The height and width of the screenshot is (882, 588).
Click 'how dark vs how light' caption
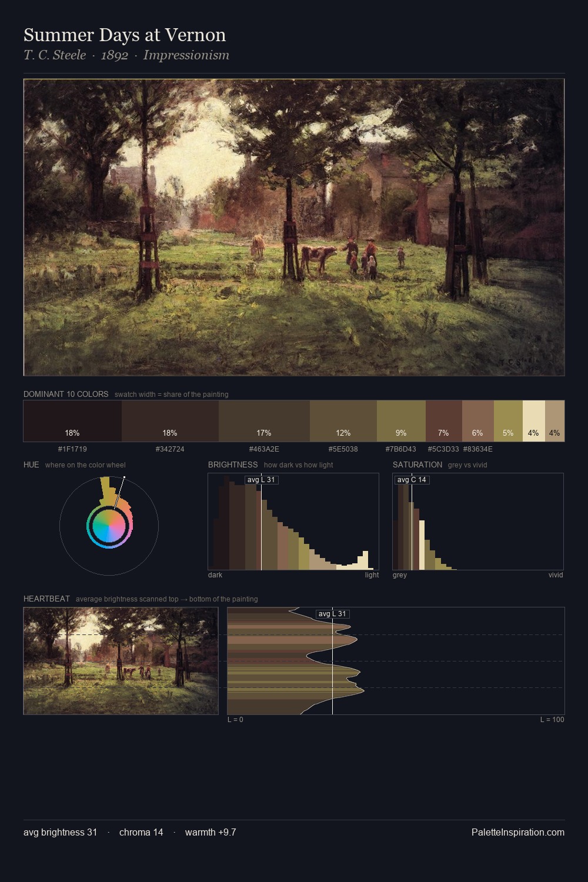tap(299, 465)
